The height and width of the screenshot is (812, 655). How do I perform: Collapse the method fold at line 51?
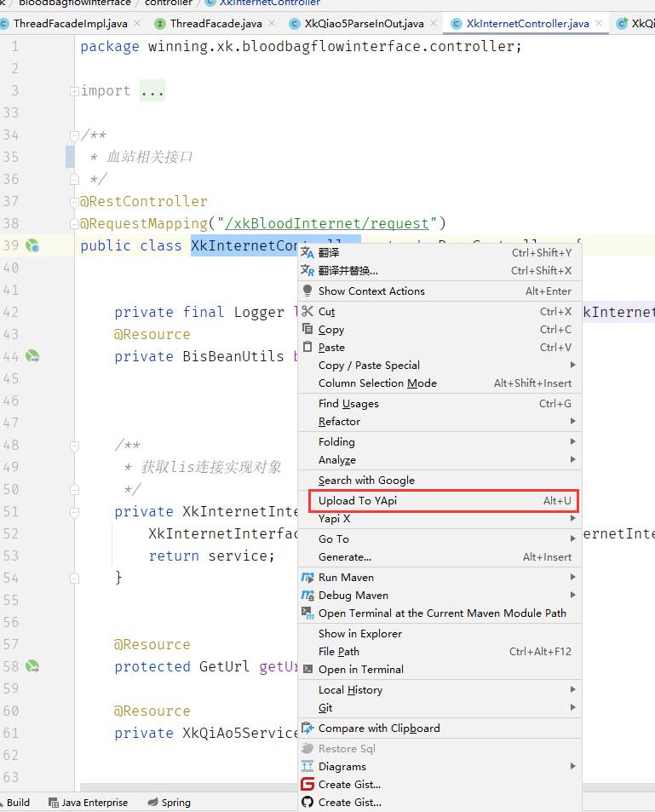coord(75,512)
